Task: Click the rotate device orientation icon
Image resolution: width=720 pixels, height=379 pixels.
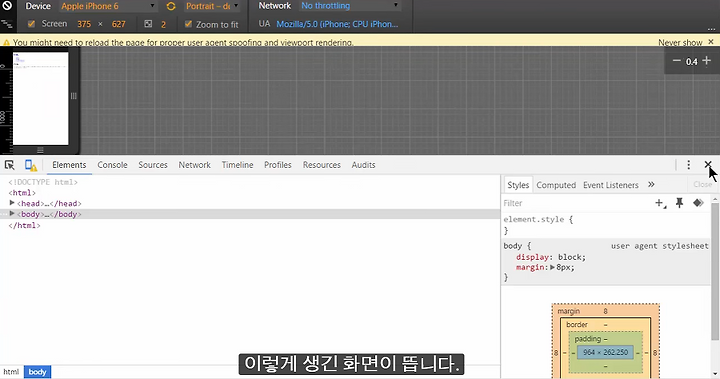Action: pos(171,6)
